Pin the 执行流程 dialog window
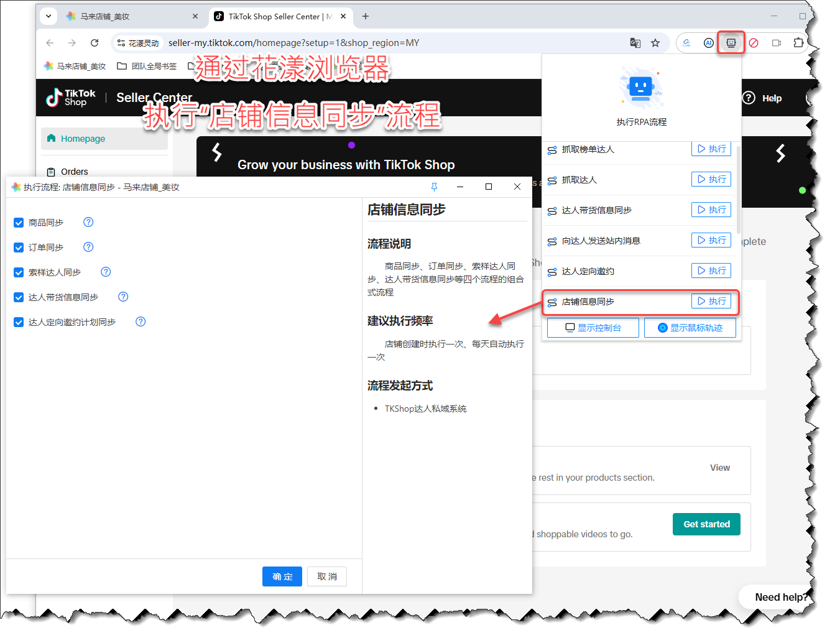840x643 pixels. [434, 187]
